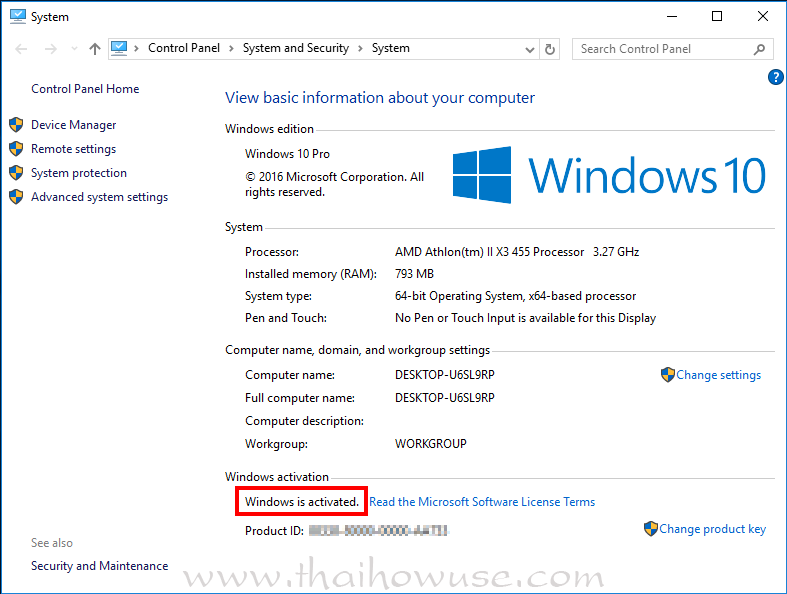Select the '793 MB' installed memory value
Viewport: 787px width, 594px height.
pos(414,274)
